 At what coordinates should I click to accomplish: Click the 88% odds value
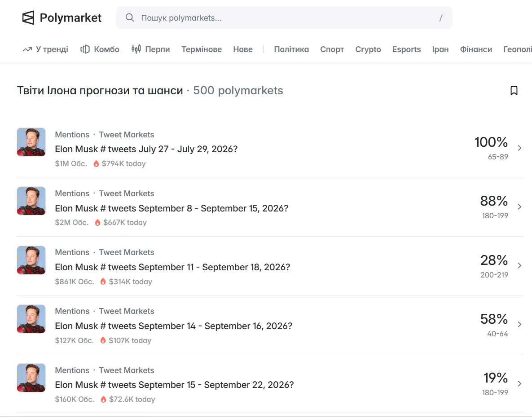point(494,201)
